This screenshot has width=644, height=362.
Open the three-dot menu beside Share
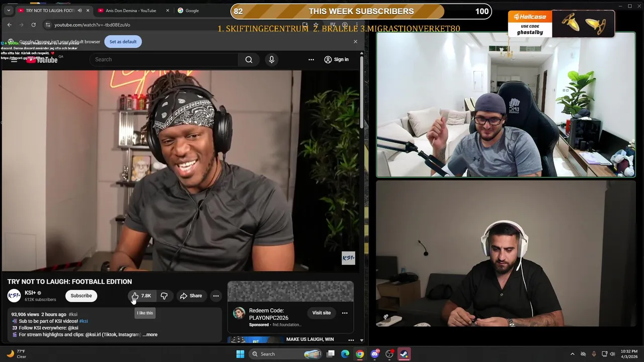click(x=216, y=296)
